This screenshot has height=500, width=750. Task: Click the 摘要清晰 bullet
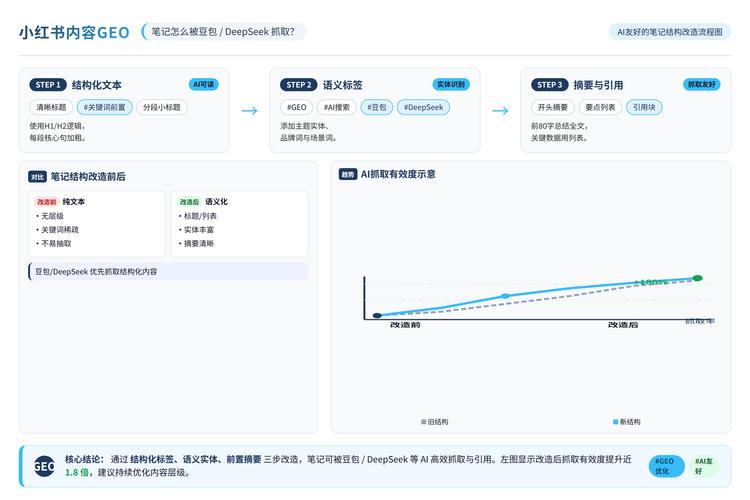tap(196, 244)
